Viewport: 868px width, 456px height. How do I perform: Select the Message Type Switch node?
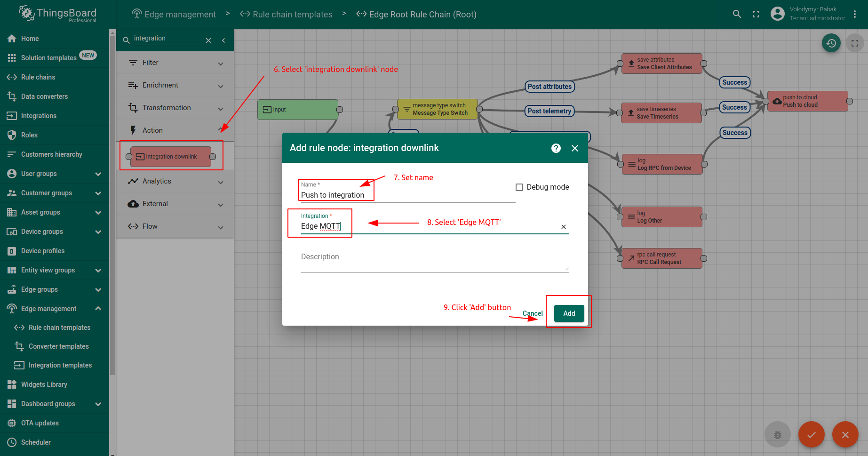click(438, 109)
